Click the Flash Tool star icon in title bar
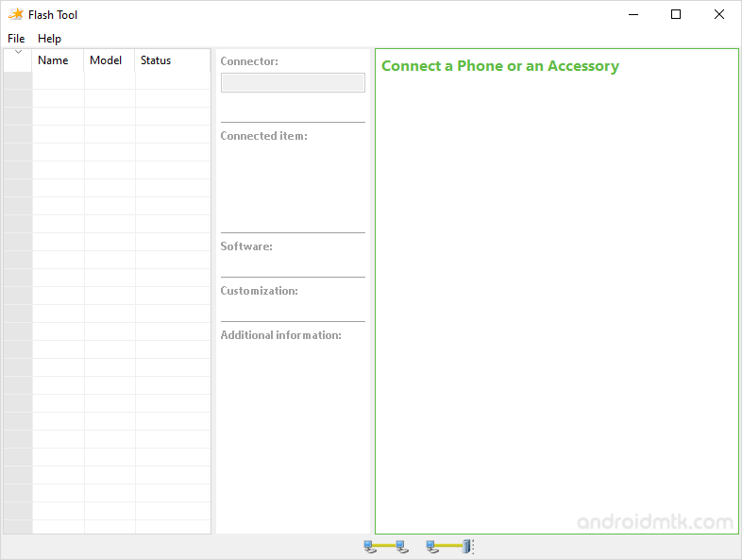Image resolution: width=742 pixels, height=560 pixels. (x=16, y=14)
